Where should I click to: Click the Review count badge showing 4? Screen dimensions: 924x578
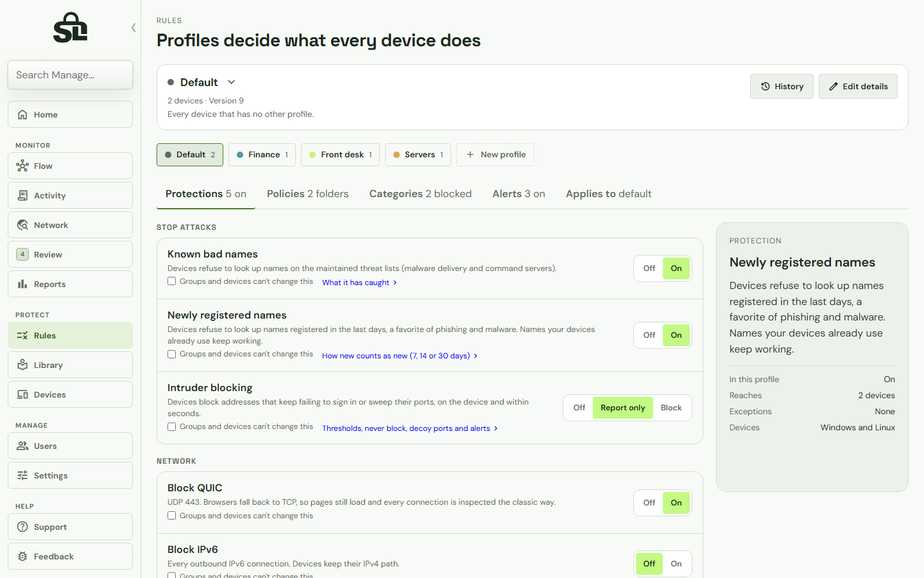[x=22, y=254]
